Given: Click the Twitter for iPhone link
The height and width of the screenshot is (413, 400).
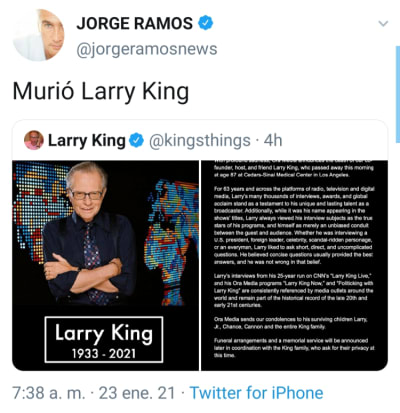Looking at the screenshot, I should [x=256, y=393].
